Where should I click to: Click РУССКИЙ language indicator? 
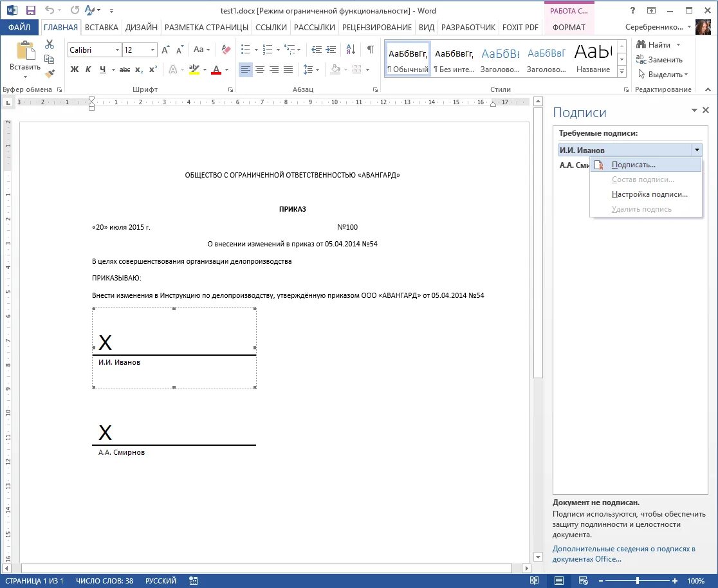click(161, 581)
